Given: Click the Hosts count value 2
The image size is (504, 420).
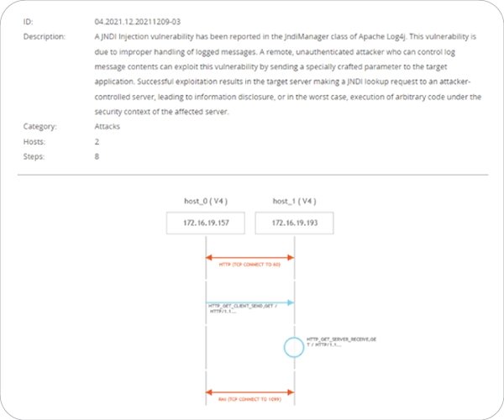Looking at the screenshot, I should (x=97, y=141).
